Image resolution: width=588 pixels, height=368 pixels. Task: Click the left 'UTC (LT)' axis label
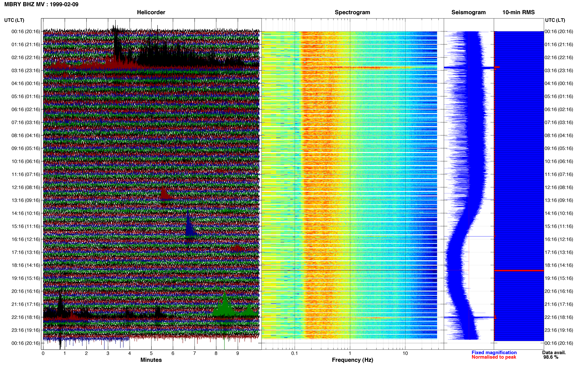point(14,20)
